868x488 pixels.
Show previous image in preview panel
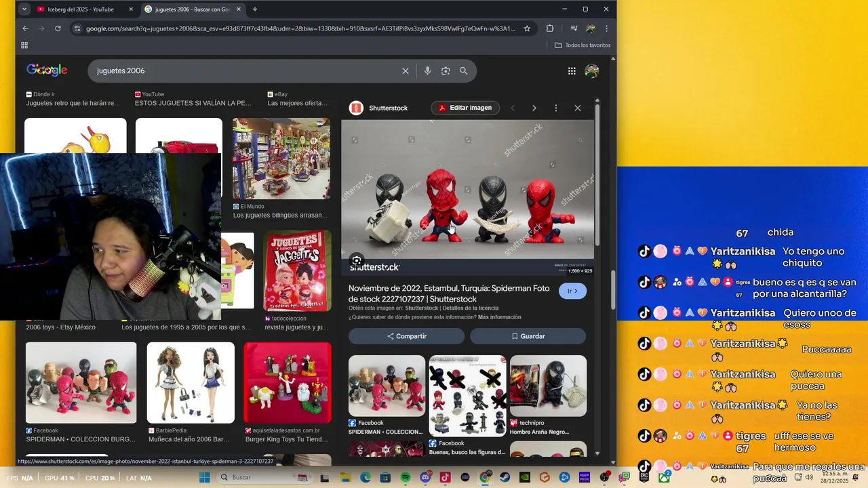click(x=513, y=108)
